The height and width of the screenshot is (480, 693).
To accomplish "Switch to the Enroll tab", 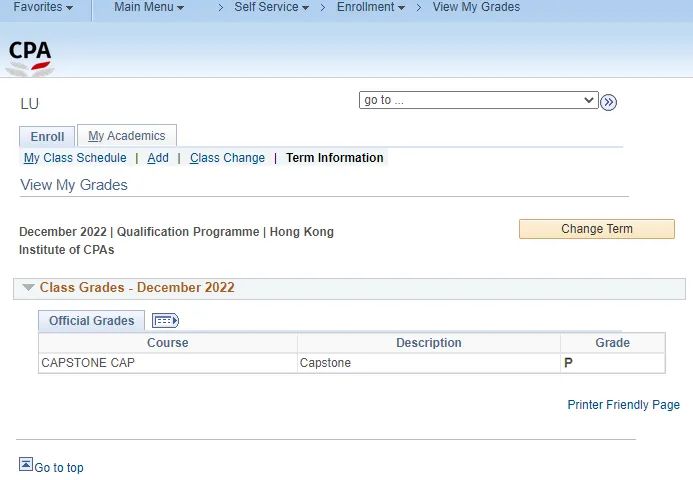I will pyautogui.click(x=47, y=137).
